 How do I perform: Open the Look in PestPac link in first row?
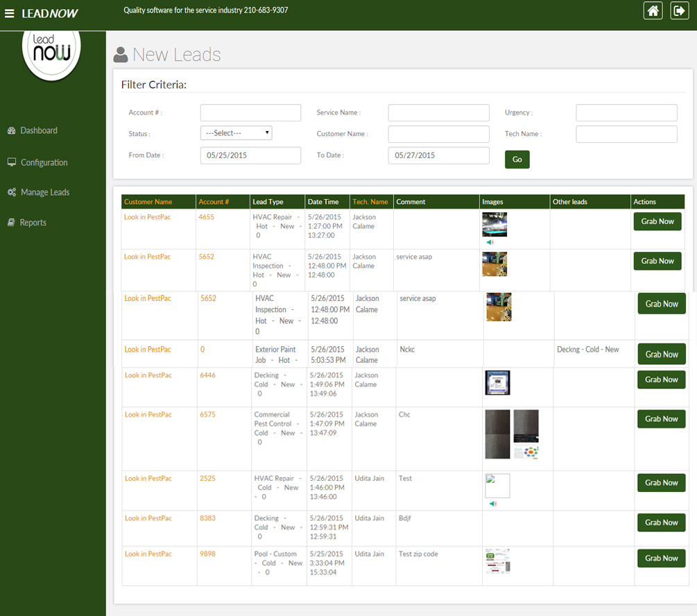(147, 217)
